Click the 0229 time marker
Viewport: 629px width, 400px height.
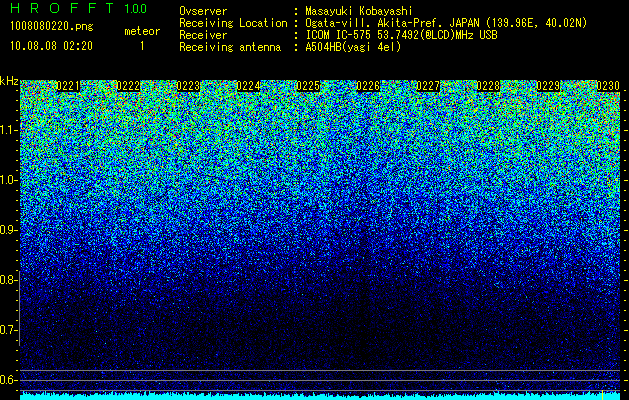point(548,86)
